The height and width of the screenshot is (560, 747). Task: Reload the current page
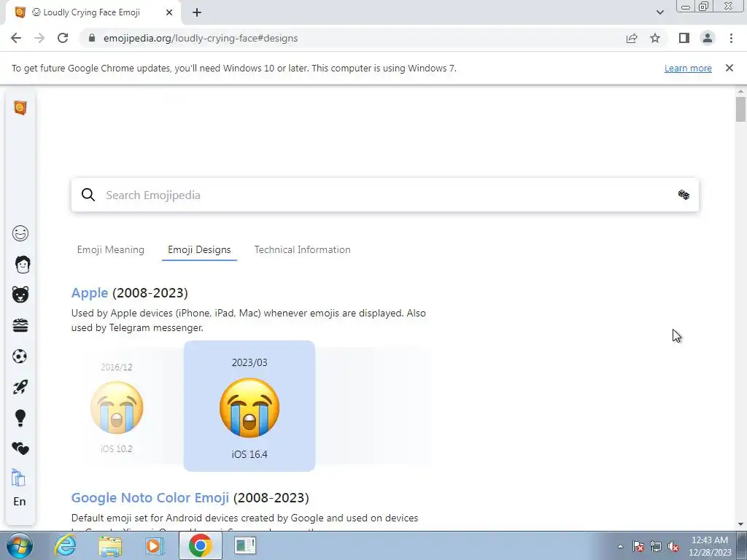pos(63,38)
